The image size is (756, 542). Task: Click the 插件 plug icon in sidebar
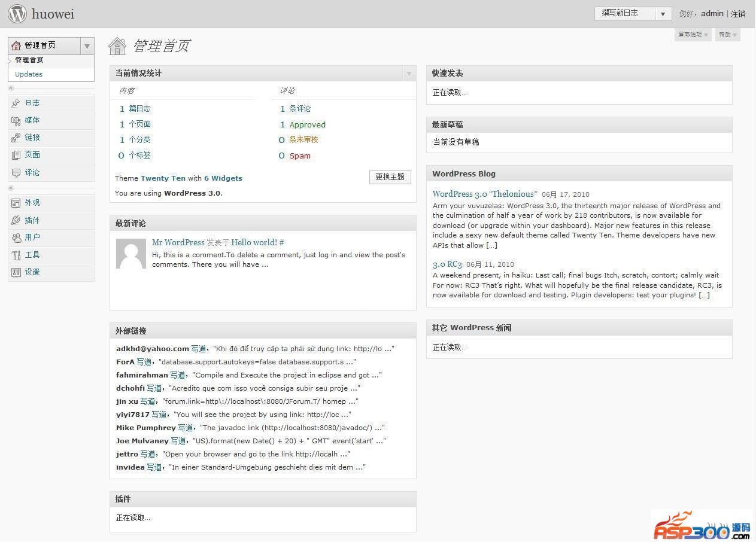point(16,221)
